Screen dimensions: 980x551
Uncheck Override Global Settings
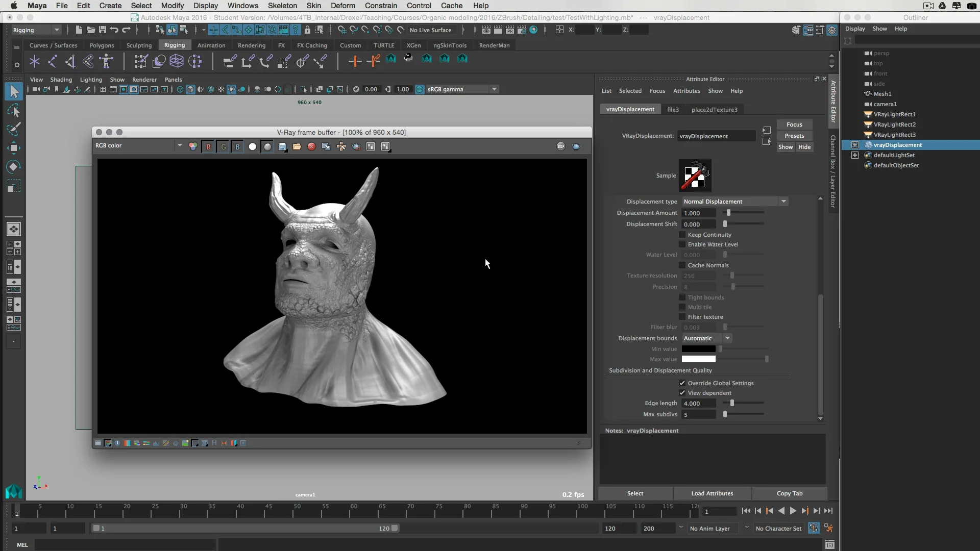coord(682,383)
